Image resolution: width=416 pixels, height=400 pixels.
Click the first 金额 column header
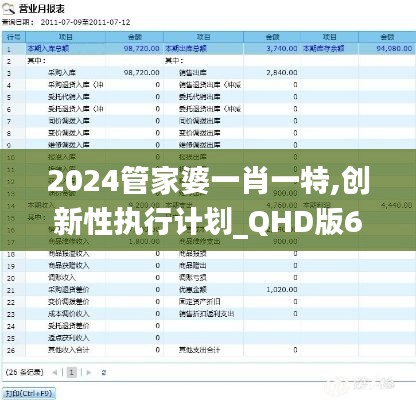click(135, 37)
